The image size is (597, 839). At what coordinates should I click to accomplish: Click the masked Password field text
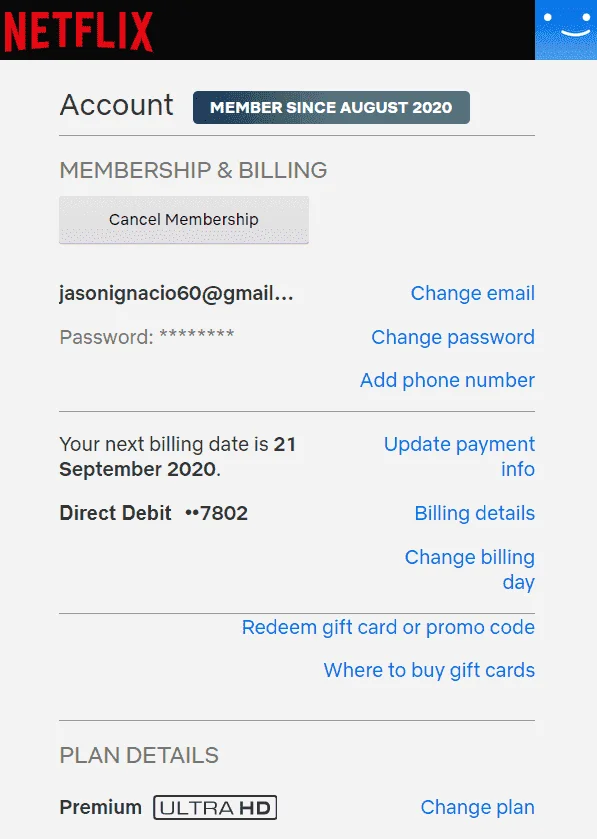coord(147,337)
